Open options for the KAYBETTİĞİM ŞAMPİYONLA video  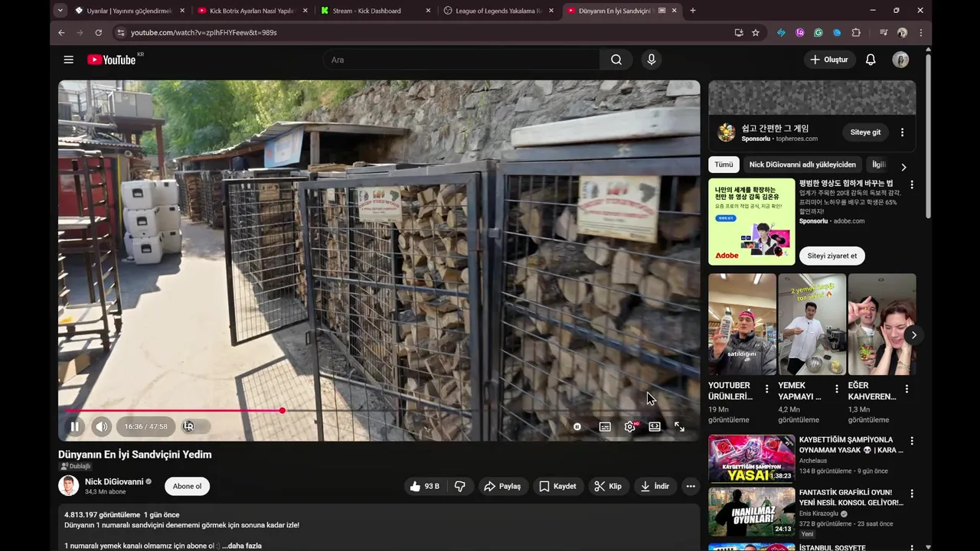[x=911, y=441]
